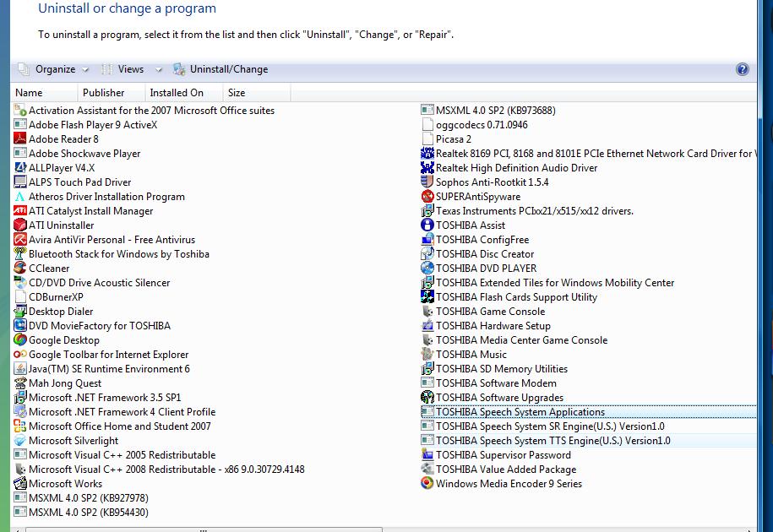
Task: Click the ATI Catalyst Install Manager icon
Action: (x=19, y=210)
